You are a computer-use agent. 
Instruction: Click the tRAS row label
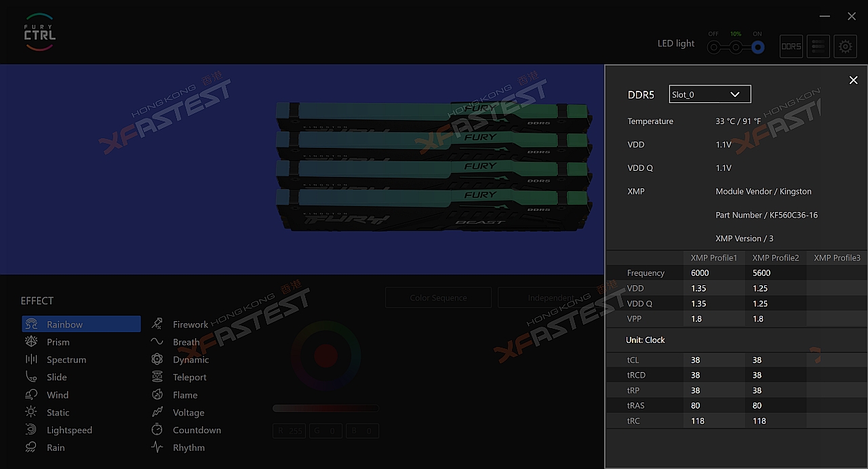pyautogui.click(x=636, y=405)
